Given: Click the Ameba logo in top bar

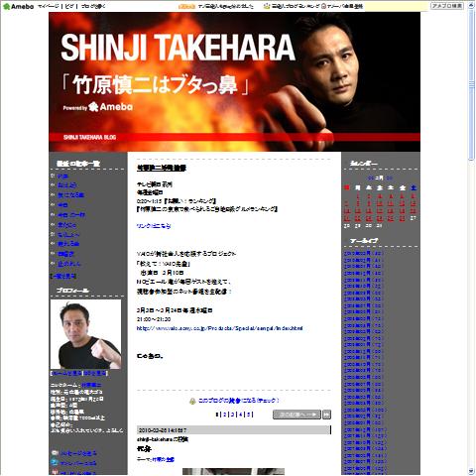Looking at the screenshot, I should point(18,6).
